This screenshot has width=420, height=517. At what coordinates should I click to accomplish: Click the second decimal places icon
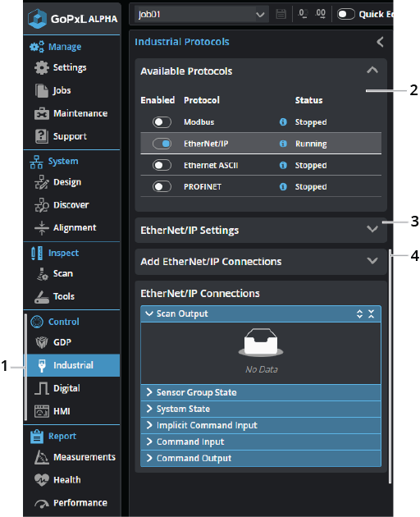pyautogui.click(x=320, y=14)
